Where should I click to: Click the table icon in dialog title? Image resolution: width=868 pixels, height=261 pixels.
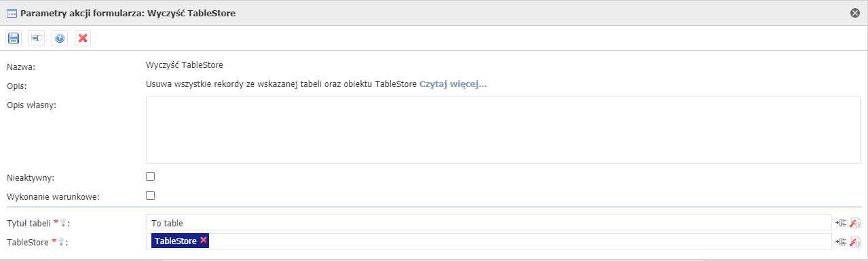pos(12,12)
